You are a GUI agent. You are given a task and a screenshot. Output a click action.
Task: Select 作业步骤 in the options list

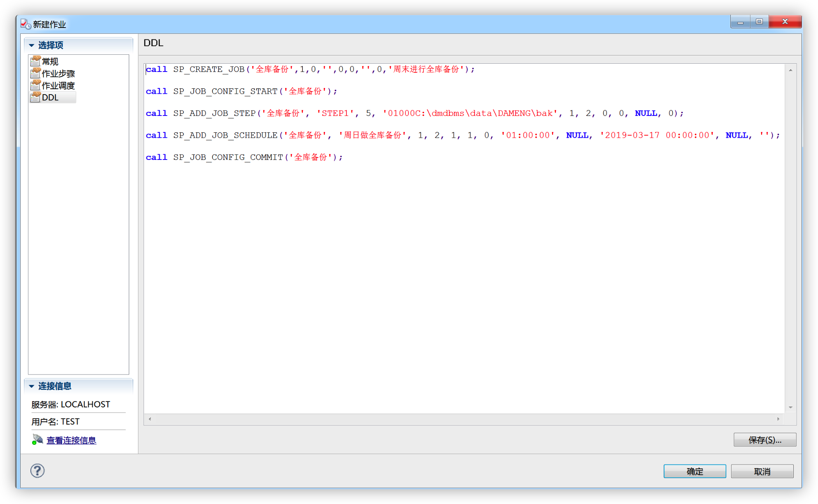tap(58, 73)
